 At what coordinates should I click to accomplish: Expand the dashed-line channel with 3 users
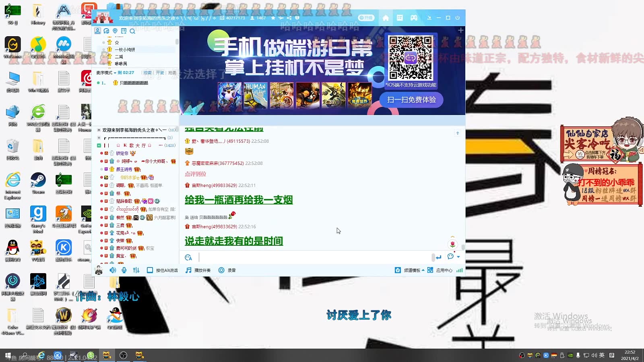click(x=99, y=138)
